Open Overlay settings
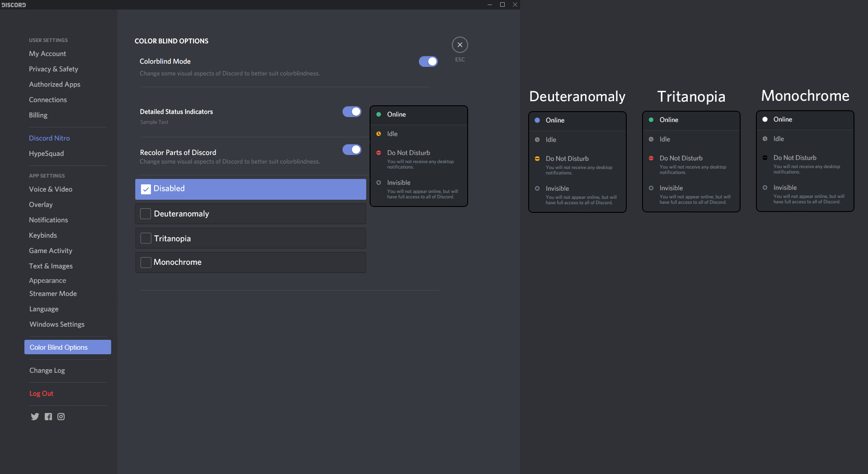The height and width of the screenshot is (474, 868). coord(41,205)
